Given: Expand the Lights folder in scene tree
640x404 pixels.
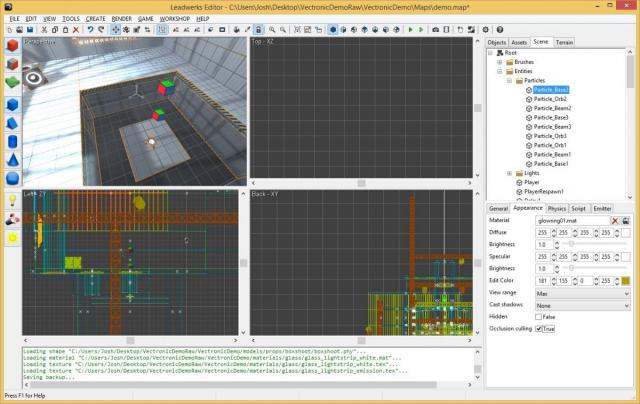Looking at the screenshot, I should (507, 173).
